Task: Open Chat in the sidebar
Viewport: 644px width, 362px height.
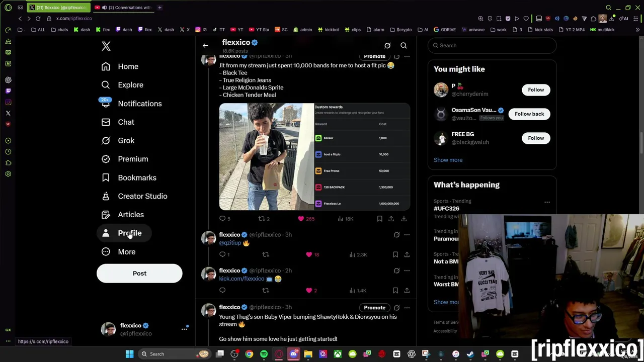Action: [x=118, y=122]
